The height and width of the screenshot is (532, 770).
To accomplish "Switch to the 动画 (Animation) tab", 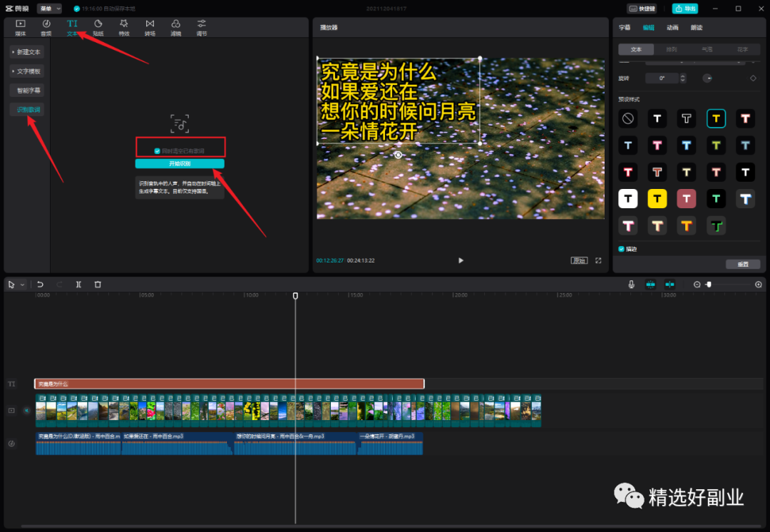I will click(x=672, y=28).
